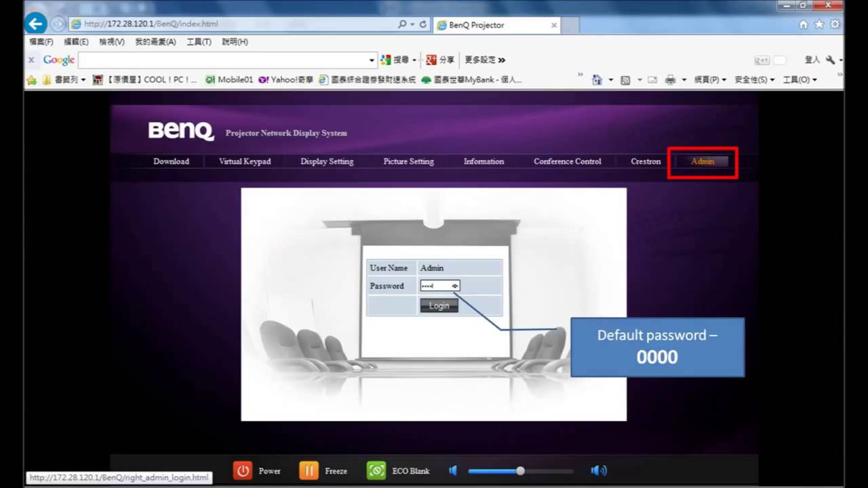Open Page (P) command dropdown
The width and height of the screenshot is (868, 488).
[709, 80]
